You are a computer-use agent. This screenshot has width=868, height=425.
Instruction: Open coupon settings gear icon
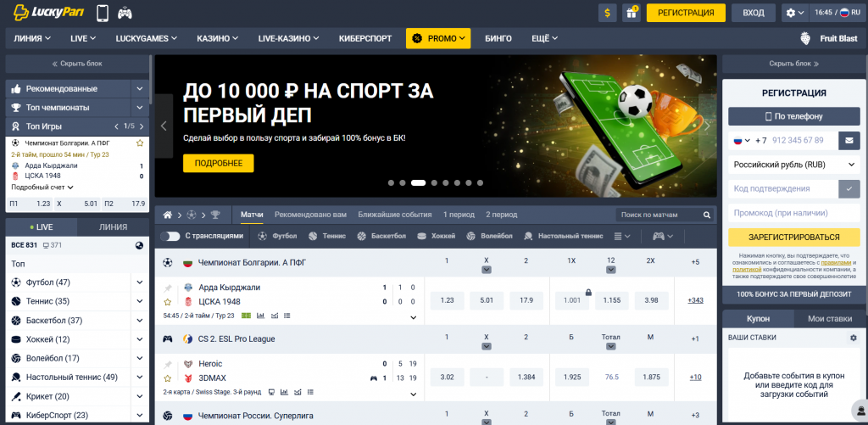853,338
